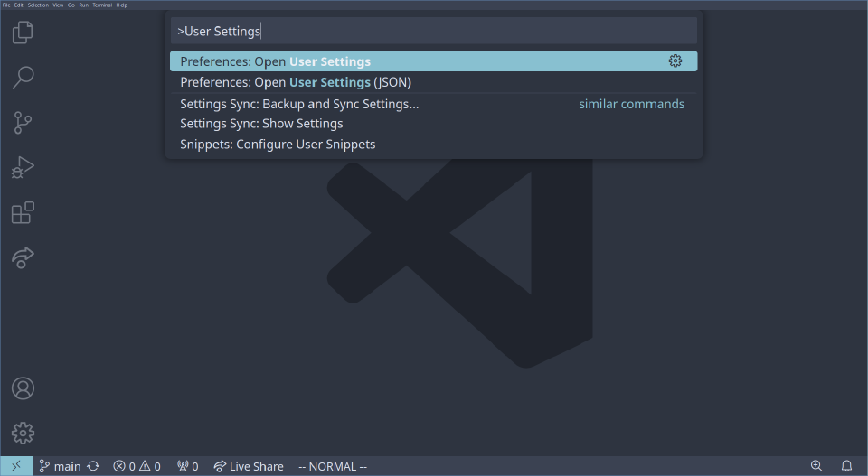Screen dimensions: 868x476
Task: Show warnings count in status bar
Action: pyautogui.click(x=150, y=466)
